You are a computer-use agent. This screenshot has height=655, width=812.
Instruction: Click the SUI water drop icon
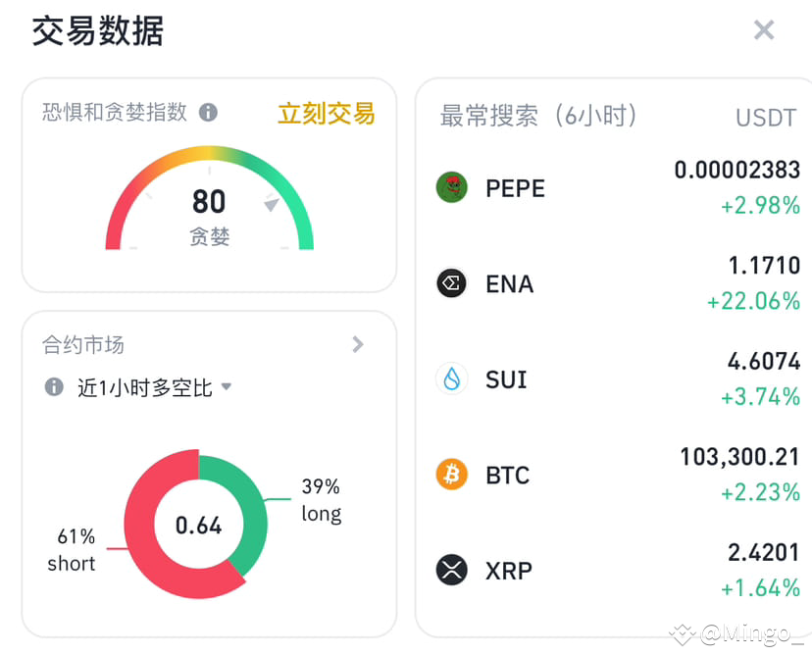pyautogui.click(x=451, y=379)
